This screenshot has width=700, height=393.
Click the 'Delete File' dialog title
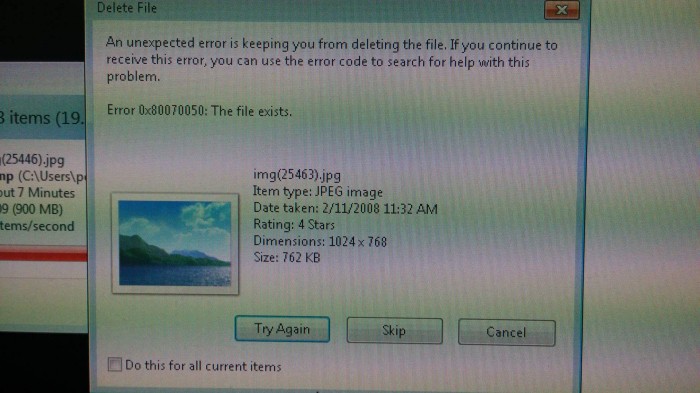pyautogui.click(x=127, y=8)
